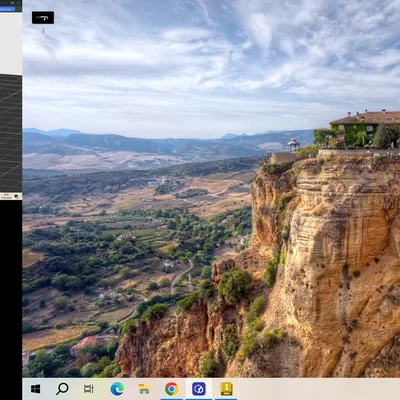Click the blue pill button in the left window

click(x=7, y=9)
